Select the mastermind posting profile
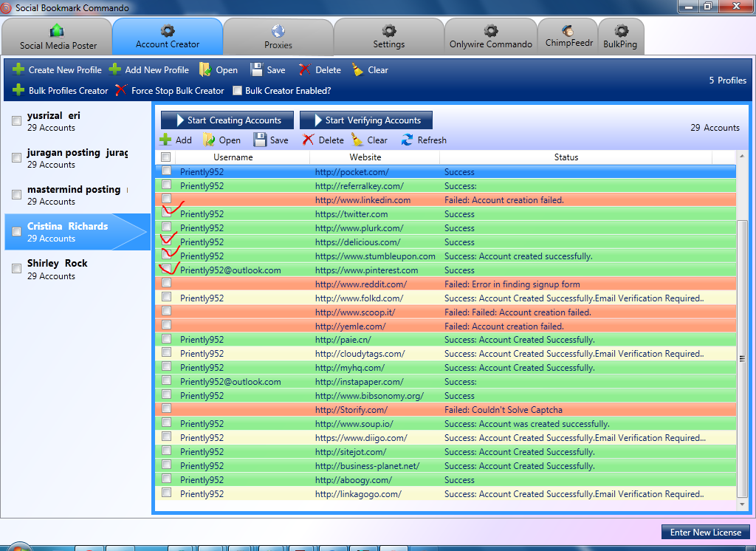Viewport: 756px width, 551px height. pyautogui.click(x=77, y=195)
